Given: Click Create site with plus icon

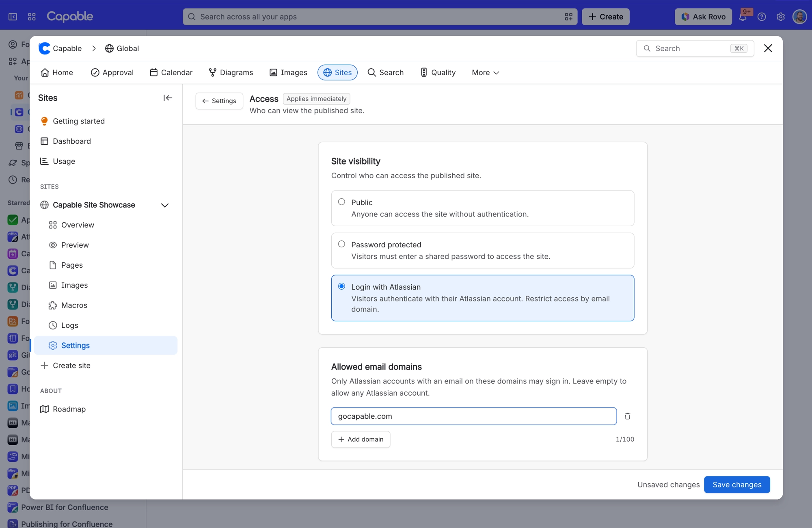Looking at the screenshot, I should (65, 366).
